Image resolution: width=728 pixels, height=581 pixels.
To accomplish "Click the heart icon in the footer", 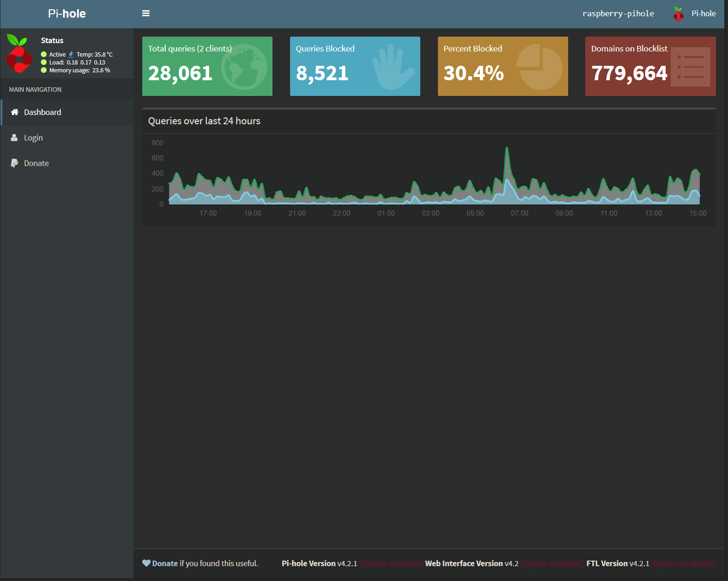I will click(x=146, y=563).
